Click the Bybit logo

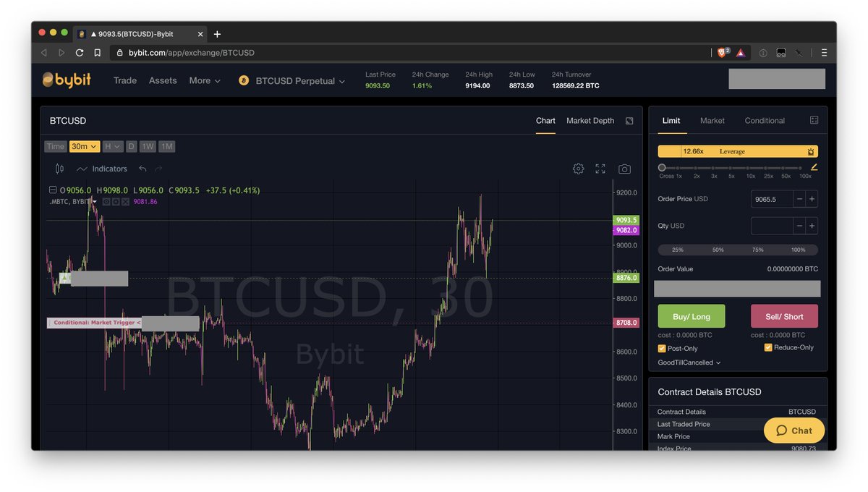tap(66, 80)
